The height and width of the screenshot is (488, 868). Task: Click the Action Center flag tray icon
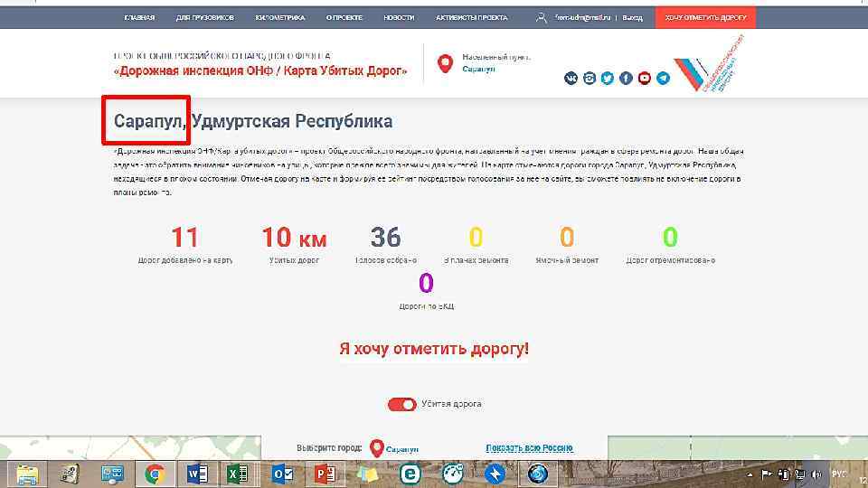click(767, 474)
